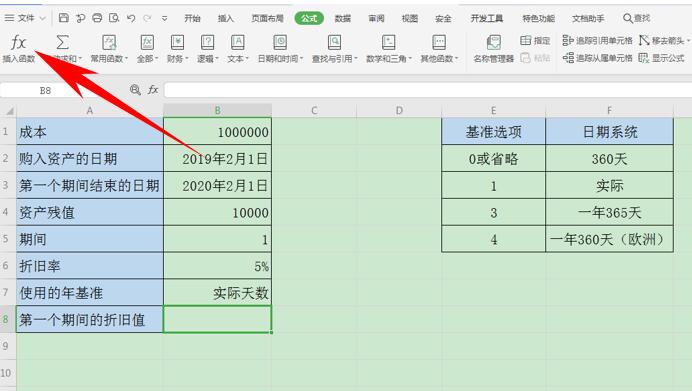The image size is (692, 391).
Task: Click the 查找 search icon in menu bar
Action: [636, 18]
